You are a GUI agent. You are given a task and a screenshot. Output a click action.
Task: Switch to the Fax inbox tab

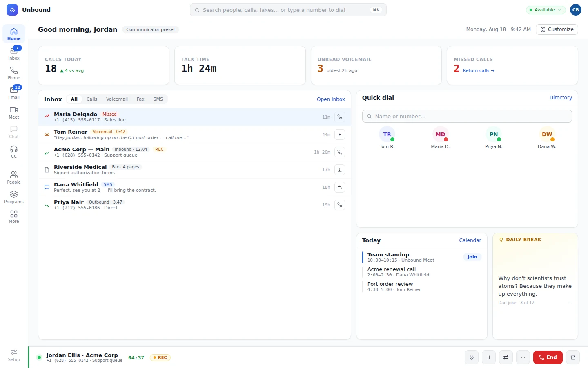click(x=140, y=99)
